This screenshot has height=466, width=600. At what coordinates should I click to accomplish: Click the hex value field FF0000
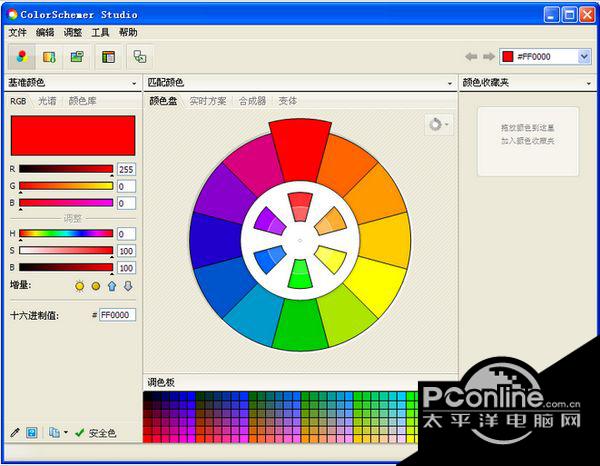(117, 315)
